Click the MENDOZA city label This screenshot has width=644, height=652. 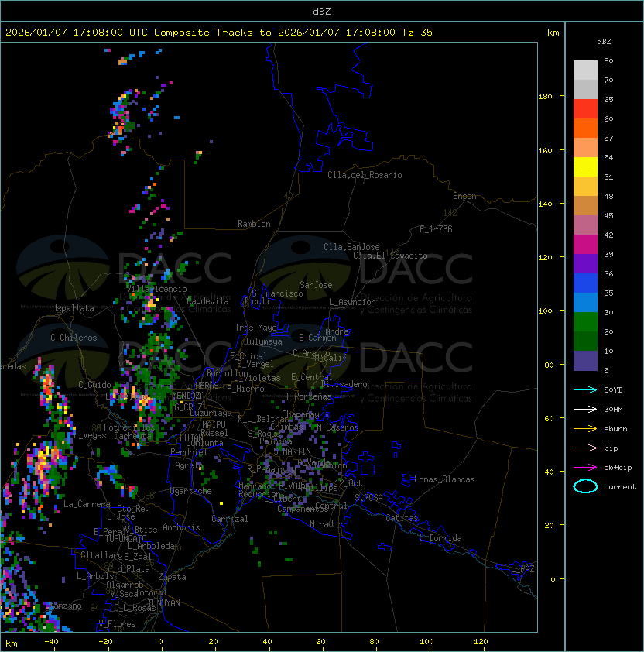tap(189, 396)
